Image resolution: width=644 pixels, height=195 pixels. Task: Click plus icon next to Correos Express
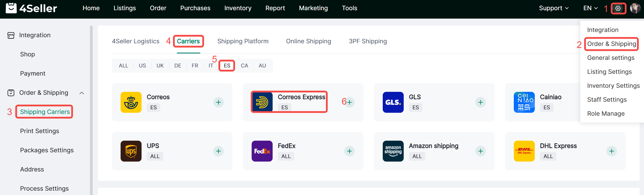350,102
